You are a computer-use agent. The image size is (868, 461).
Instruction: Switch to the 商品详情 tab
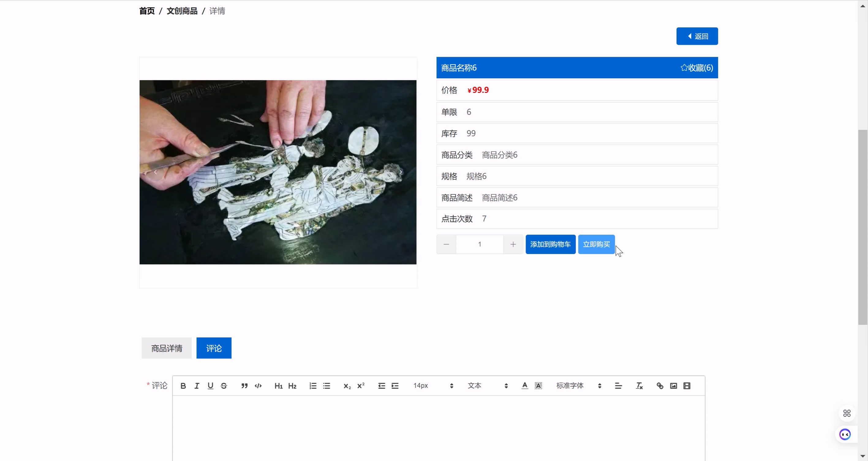tap(166, 348)
